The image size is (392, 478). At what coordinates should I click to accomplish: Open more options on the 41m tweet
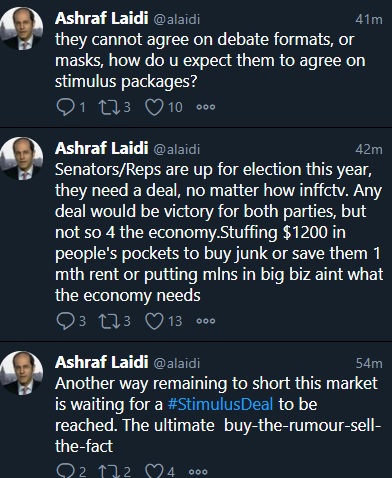206,107
